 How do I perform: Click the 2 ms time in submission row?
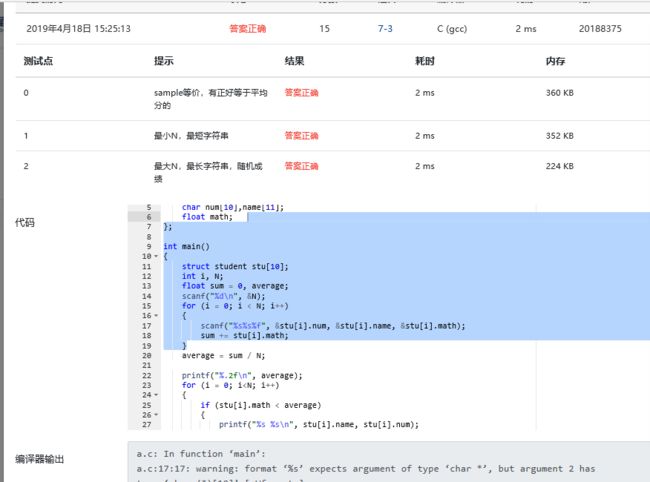pyautogui.click(x=526, y=29)
